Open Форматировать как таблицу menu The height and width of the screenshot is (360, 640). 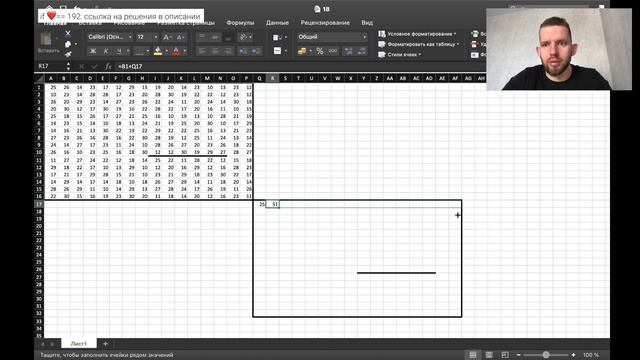point(418,44)
